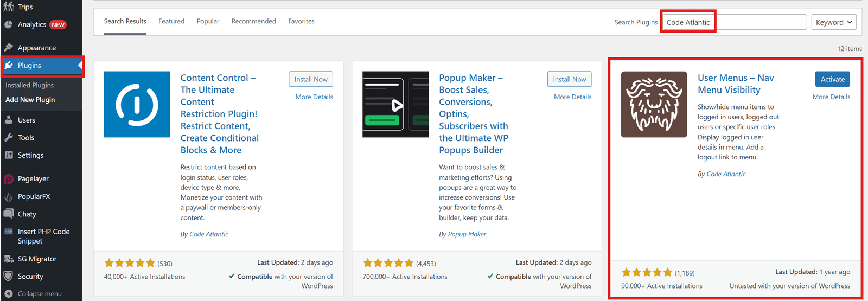
Task: Activate the User Menus plugin
Action: tap(832, 79)
